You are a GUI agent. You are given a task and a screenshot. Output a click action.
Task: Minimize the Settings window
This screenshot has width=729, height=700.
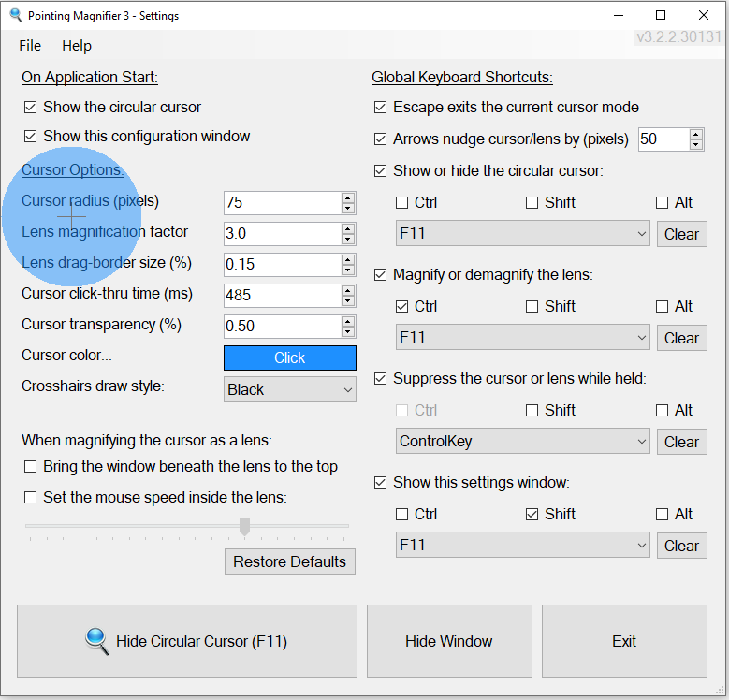click(x=619, y=15)
